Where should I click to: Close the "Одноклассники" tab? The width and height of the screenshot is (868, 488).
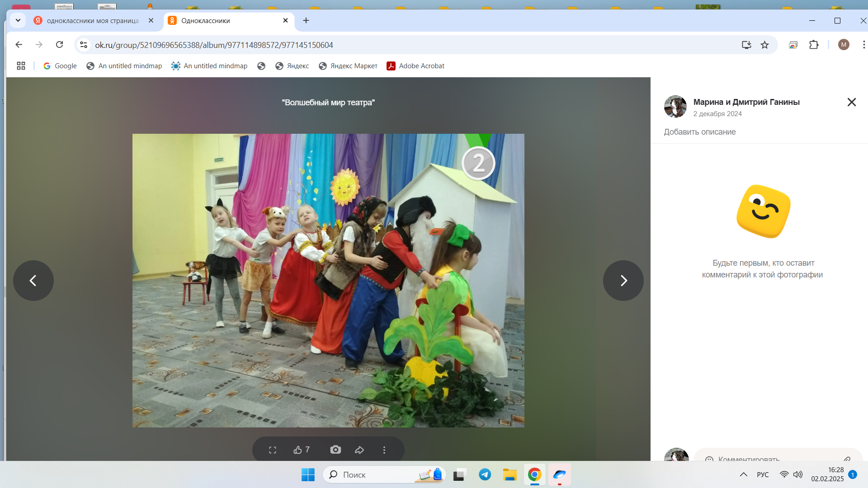coord(285,20)
